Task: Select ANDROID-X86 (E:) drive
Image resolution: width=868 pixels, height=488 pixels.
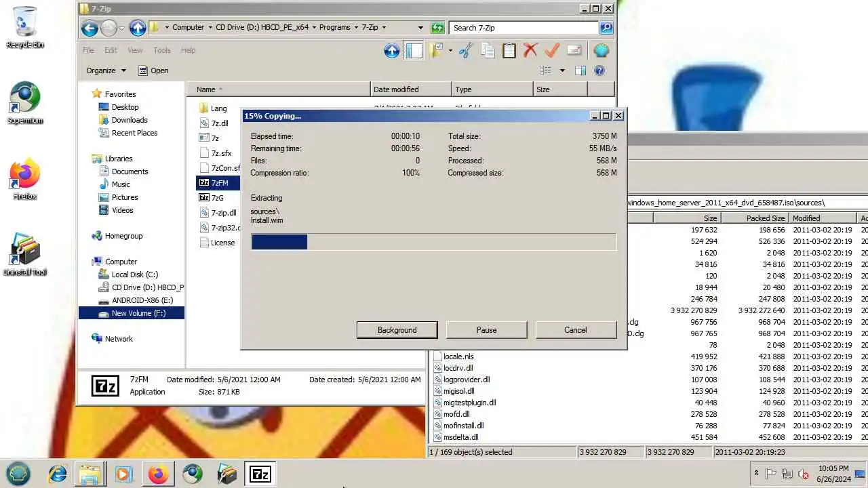Action: pos(136,300)
